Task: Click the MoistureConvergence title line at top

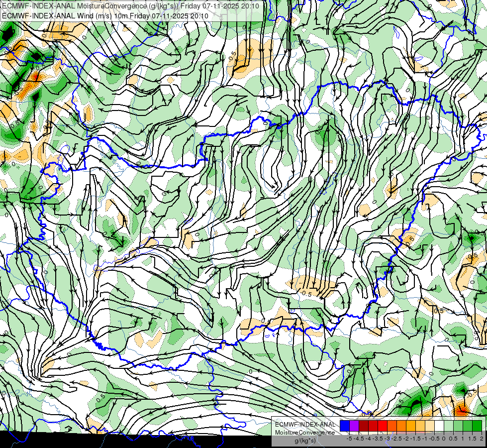Action: tap(130, 6)
